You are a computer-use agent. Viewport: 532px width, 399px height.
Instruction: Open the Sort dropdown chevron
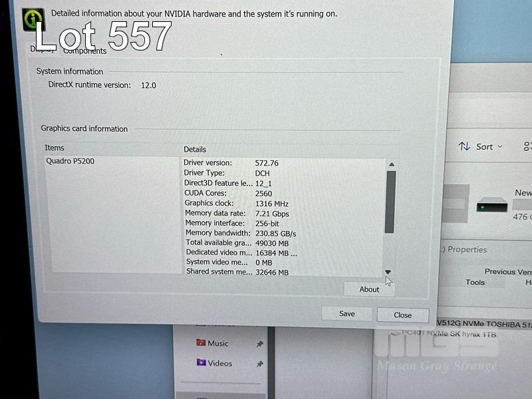pos(500,147)
